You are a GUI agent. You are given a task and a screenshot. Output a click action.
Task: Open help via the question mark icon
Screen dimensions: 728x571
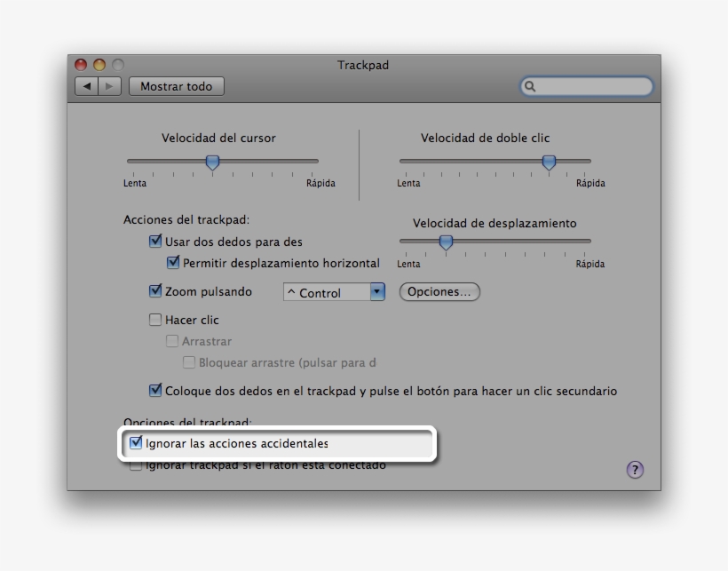[635, 469]
